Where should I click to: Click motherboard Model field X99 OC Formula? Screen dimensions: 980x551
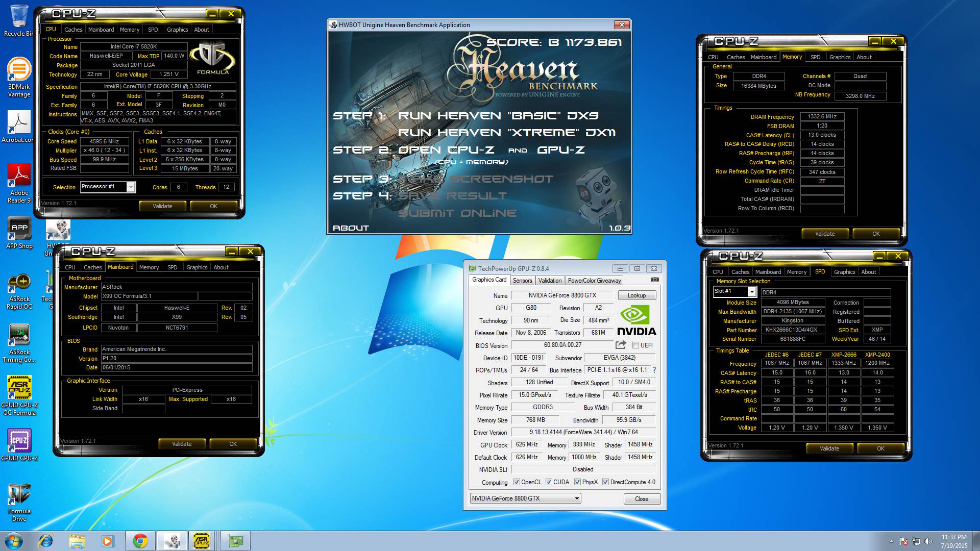click(149, 296)
